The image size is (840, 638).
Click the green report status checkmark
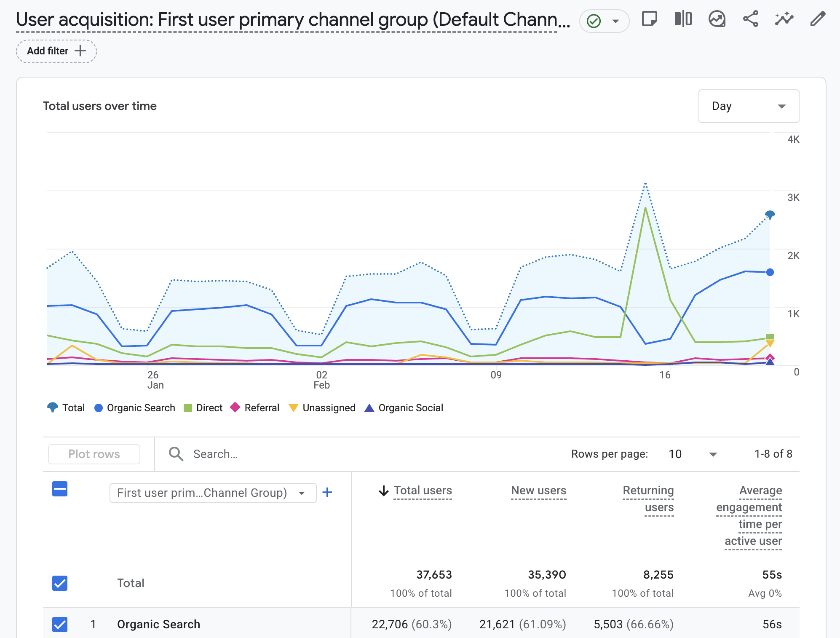coord(594,21)
